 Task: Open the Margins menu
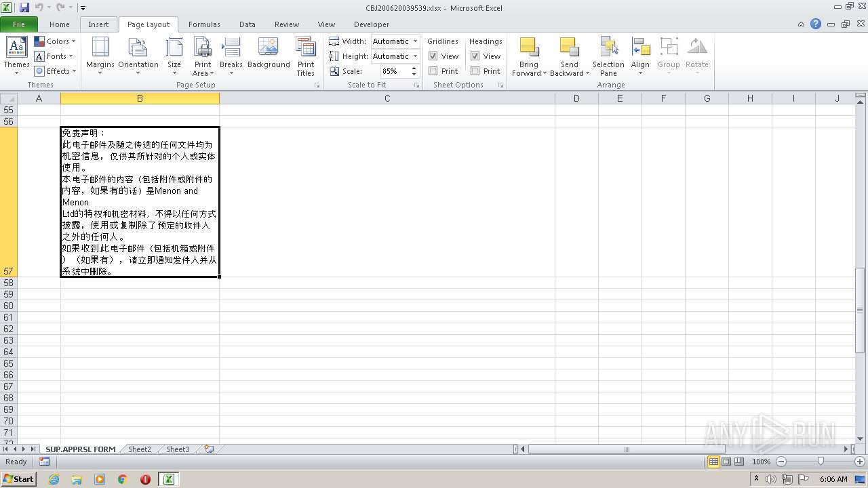point(100,56)
